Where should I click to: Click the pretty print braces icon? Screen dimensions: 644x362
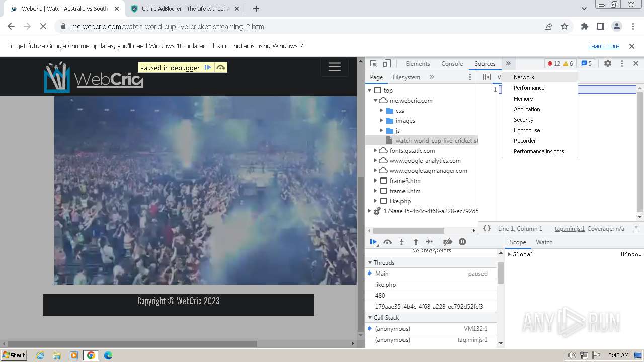(x=487, y=228)
